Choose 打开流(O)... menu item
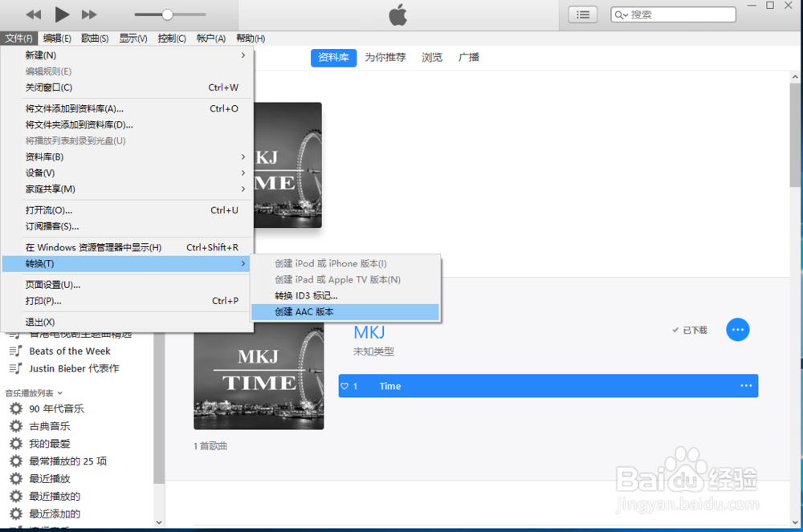803x532 pixels. coord(127,210)
